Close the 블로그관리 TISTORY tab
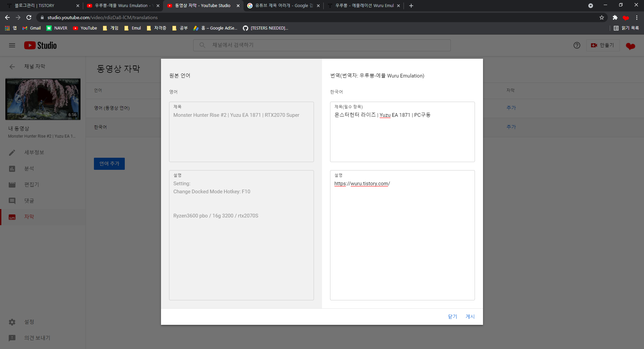Screen dimensions: 644x349 (78, 6)
